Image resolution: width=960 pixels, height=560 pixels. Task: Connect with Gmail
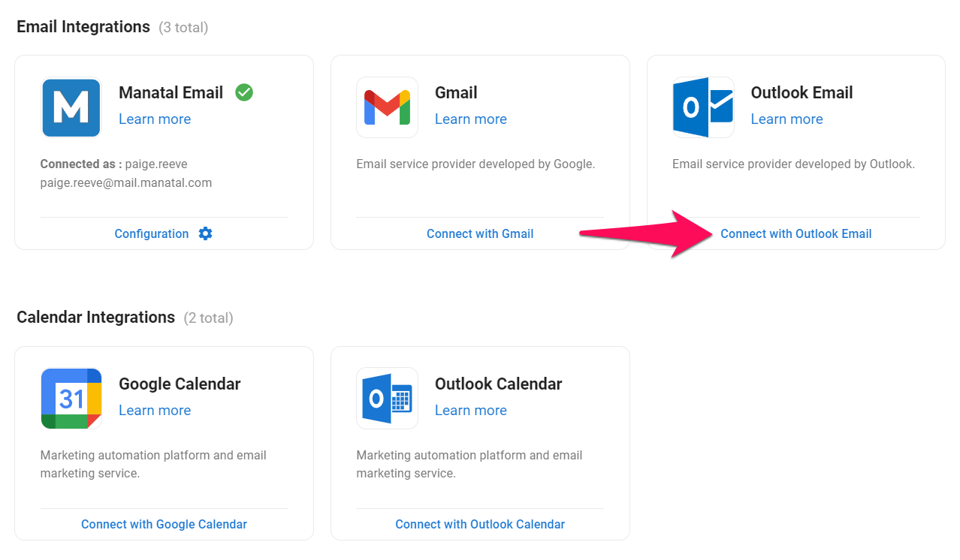coord(480,233)
